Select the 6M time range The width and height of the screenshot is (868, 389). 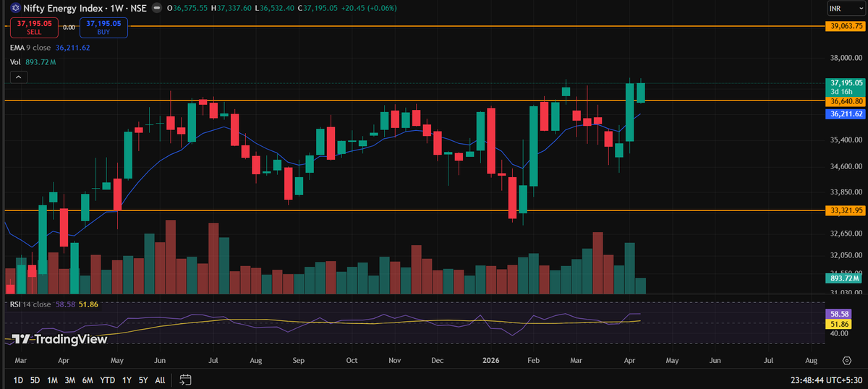click(88, 380)
